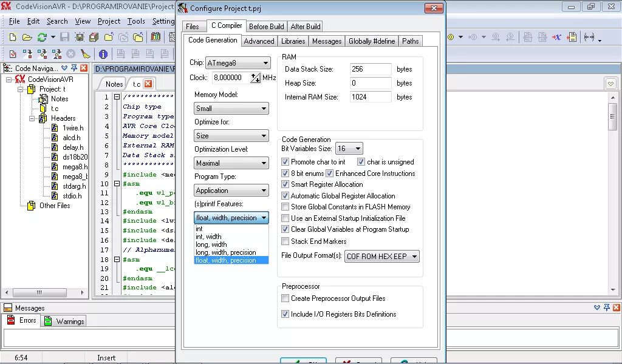Toggle Automatic Global Register Allocation checkbox
Viewport: 622px width, 364px height.
coord(285,196)
